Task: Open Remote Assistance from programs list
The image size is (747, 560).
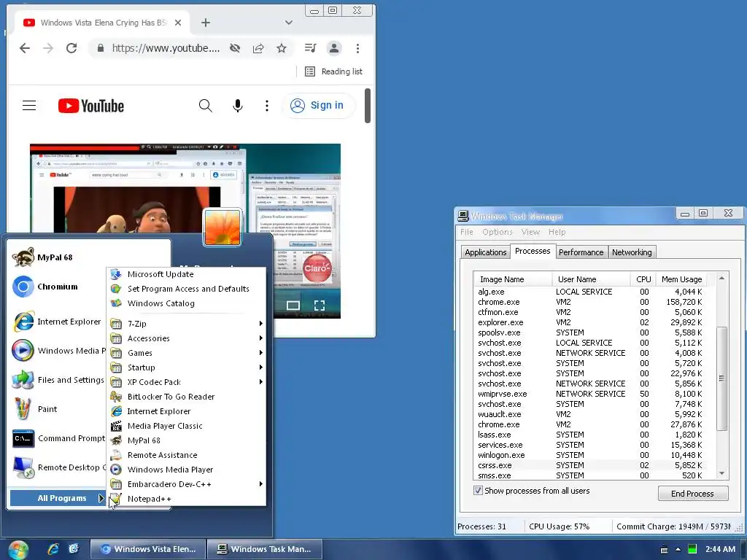Action: 186,455
